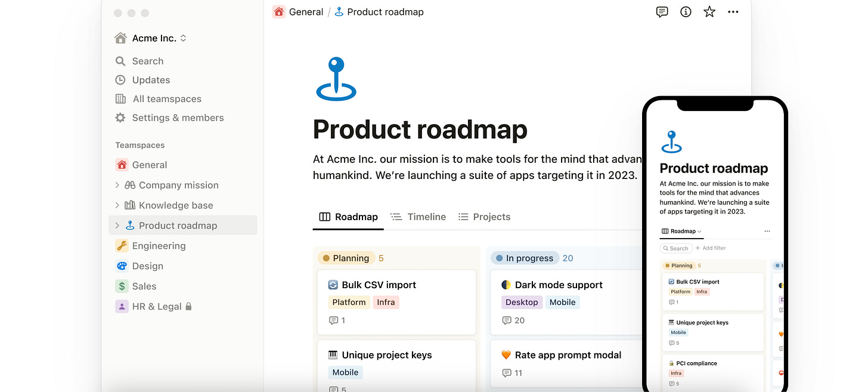Image resolution: width=868 pixels, height=392 pixels.
Task: Star this page as favorite
Action: point(709,12)
